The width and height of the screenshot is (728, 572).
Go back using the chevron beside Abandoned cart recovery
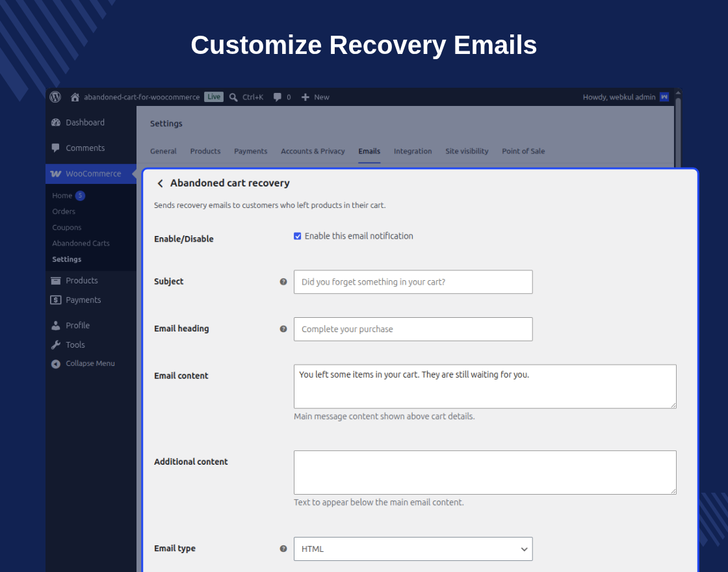(x=160, y=183)
